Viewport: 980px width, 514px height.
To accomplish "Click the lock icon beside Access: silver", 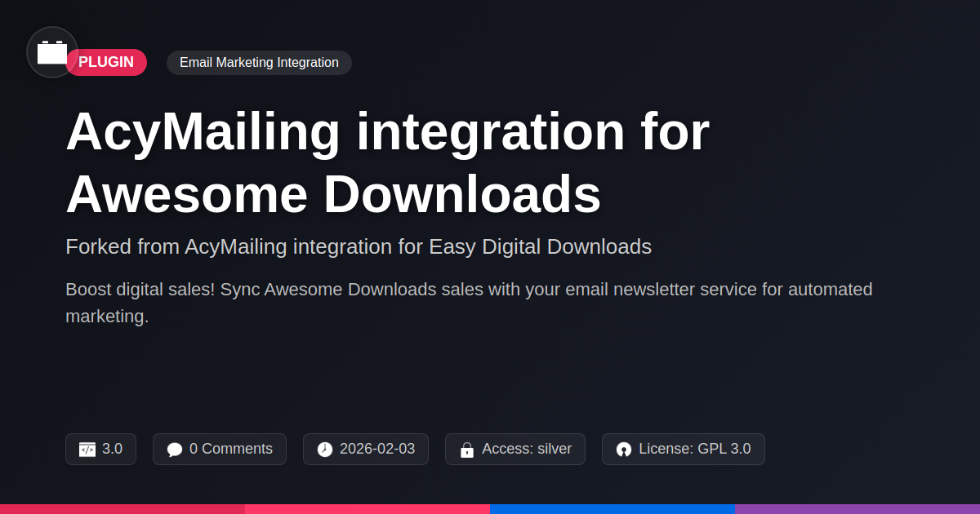I will (467, 450).
